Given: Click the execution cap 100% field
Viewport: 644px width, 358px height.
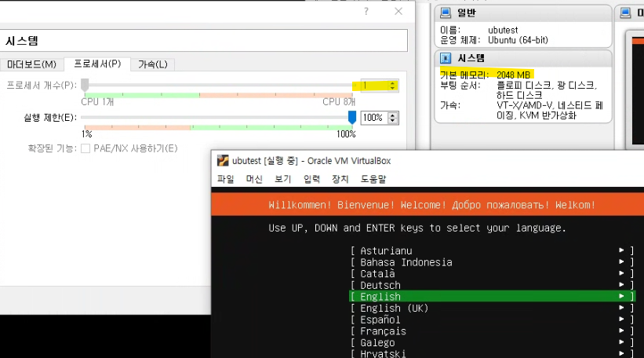Looking at the screenshot, I should (x=373, y=118).
